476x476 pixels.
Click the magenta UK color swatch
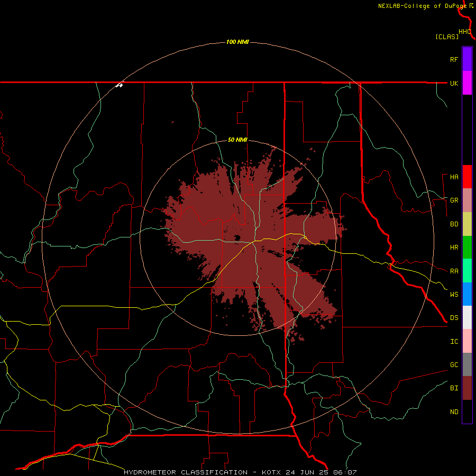pyautogui.click(x=467, y=83)
